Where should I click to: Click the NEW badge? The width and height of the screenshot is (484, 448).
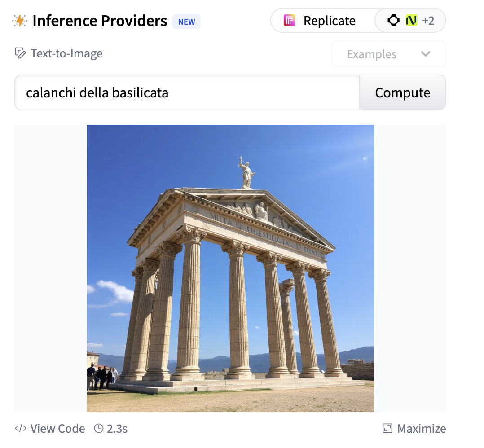(x=186, y=22)
